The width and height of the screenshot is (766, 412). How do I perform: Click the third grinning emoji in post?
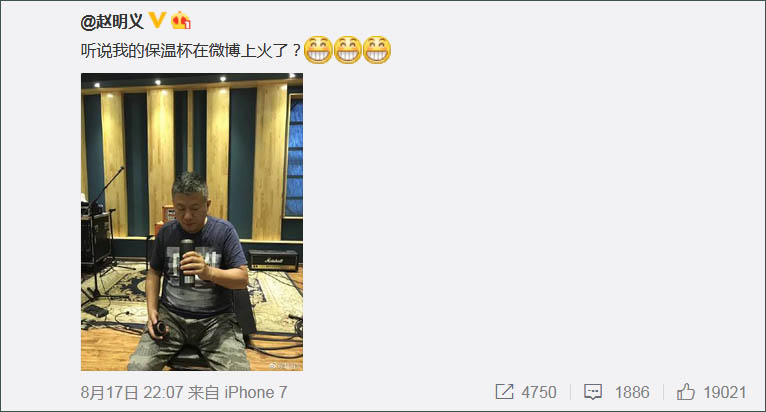point(377,50)
